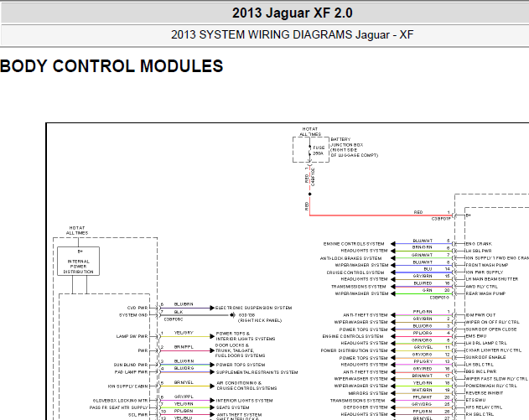The image size is (529, 420).
Task: Select the 'YEL/GRY' wire color label
Action: [x=184, y=333]
